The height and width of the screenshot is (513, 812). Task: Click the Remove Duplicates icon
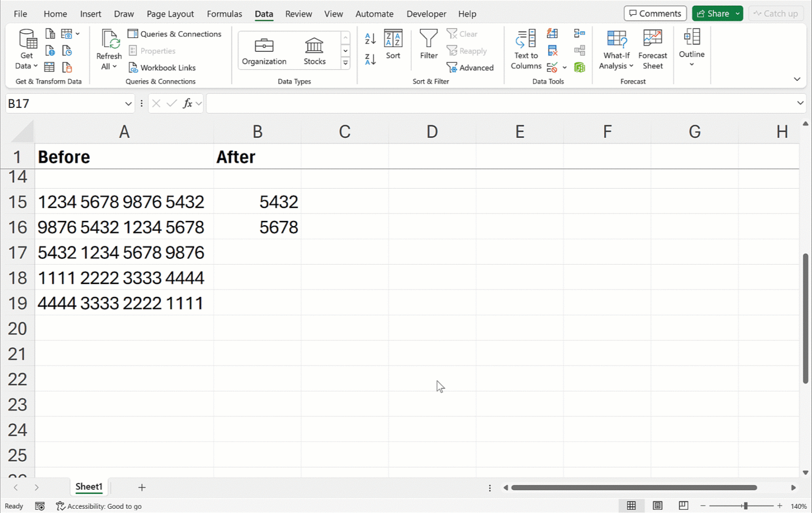[552, 51]
